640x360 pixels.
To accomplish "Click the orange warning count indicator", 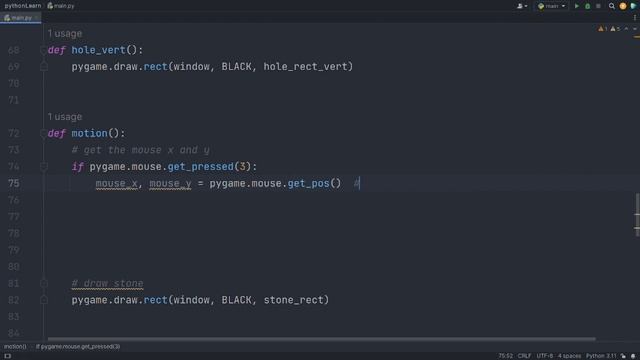I will pos(602,29).
